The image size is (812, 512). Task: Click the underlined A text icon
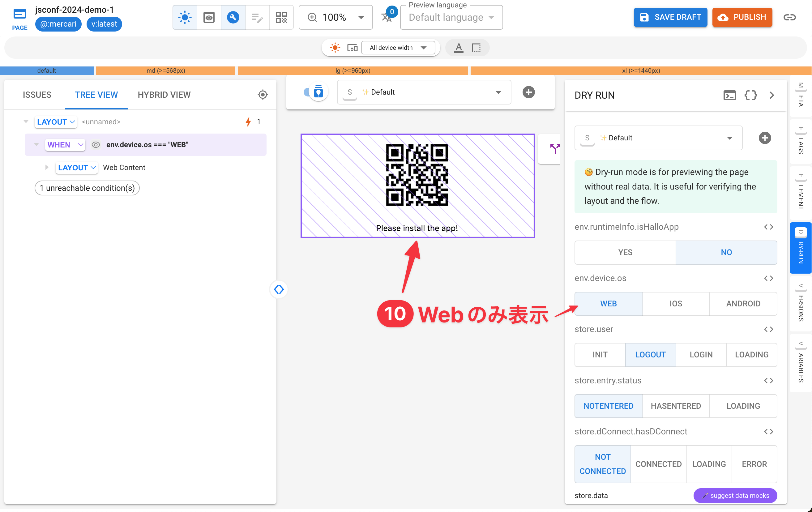459,48
